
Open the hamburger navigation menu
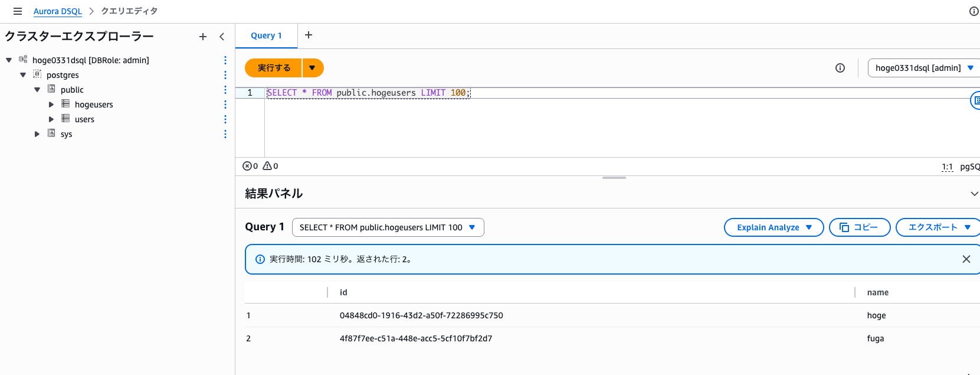tap(18, 11)
